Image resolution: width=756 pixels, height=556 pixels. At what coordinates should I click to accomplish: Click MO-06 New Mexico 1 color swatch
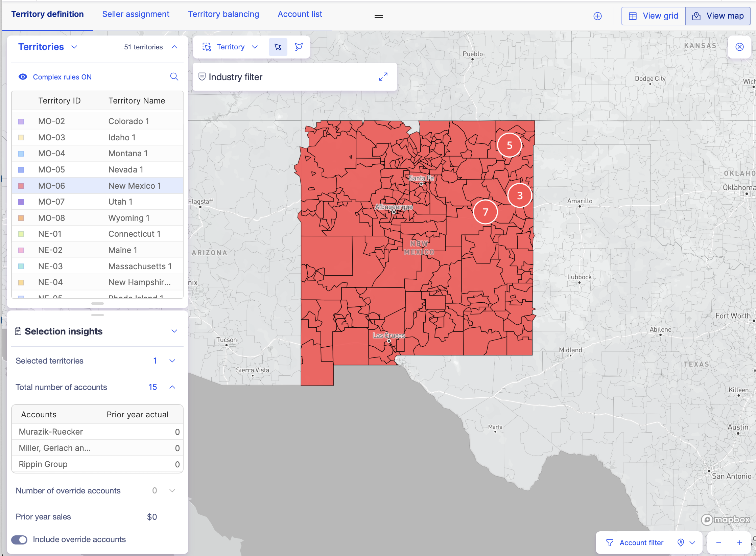tap(21, 186)
